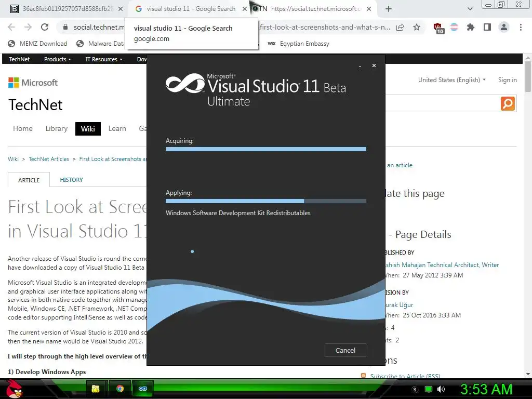Click the Sign in link
The height and width of the screenshot is (399, 532).
507,80
